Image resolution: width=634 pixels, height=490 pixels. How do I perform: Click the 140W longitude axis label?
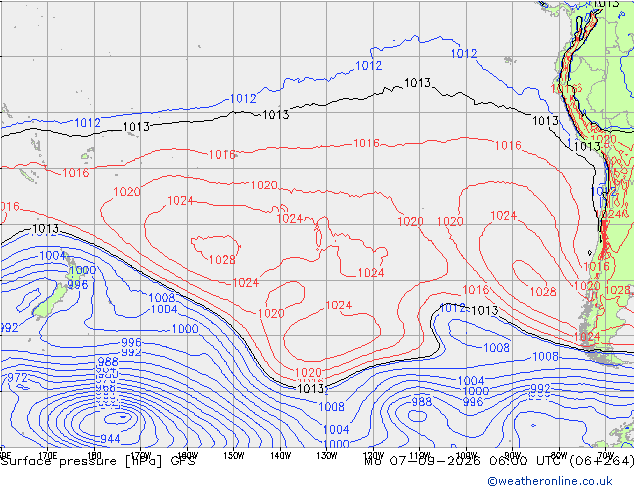280,456
